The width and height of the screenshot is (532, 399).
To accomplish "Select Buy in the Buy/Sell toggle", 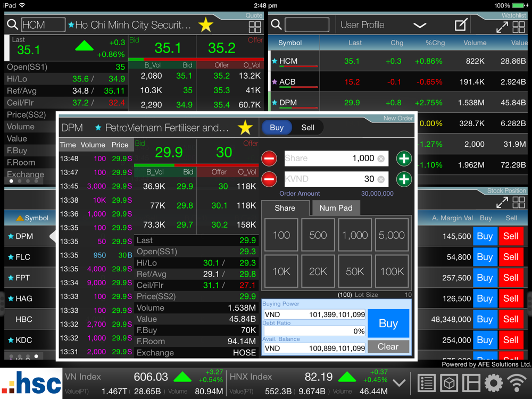I will pos(277,128).
